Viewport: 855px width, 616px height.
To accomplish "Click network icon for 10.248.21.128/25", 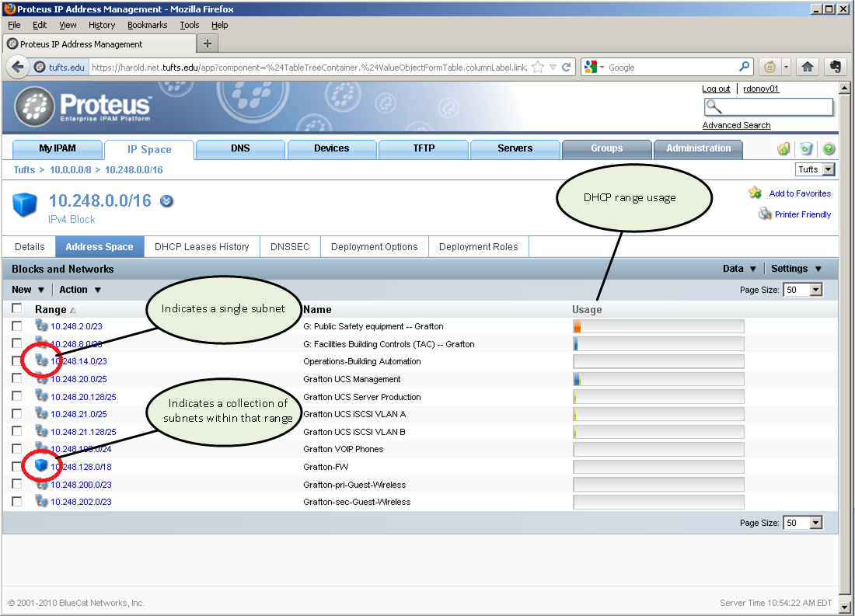I will click(x=41, y=430).
